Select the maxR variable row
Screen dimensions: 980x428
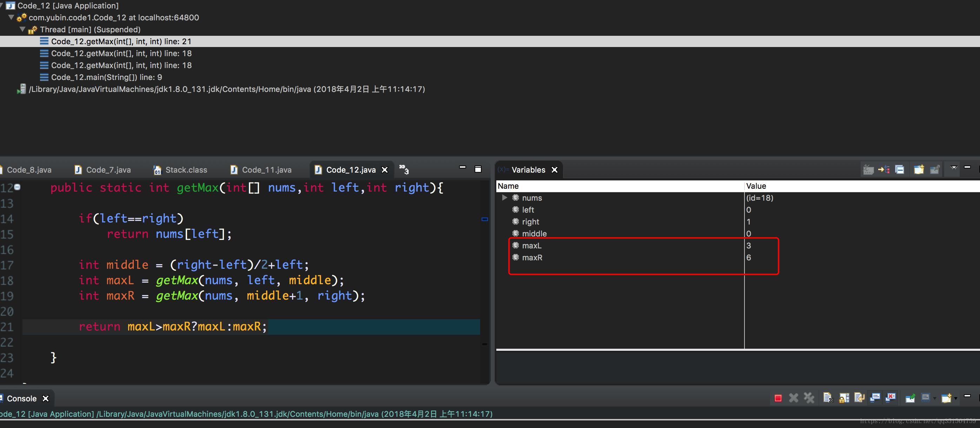click(532, 258)
